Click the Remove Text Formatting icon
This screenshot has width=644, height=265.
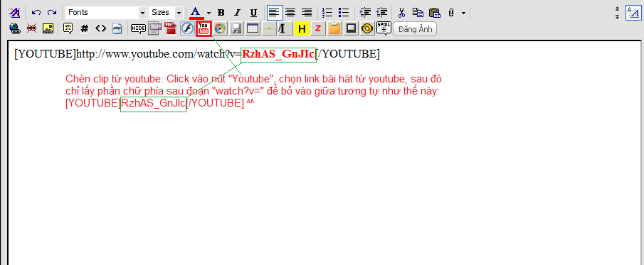(x=15, y=13)
